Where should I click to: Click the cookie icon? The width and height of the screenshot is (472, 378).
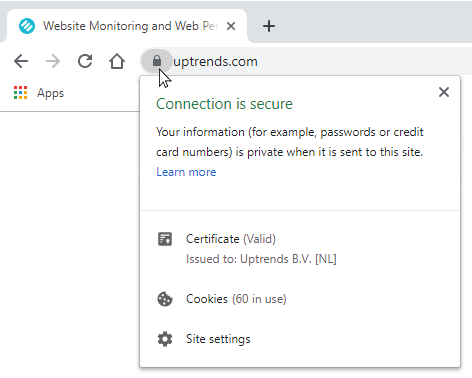tap(165, 299)
